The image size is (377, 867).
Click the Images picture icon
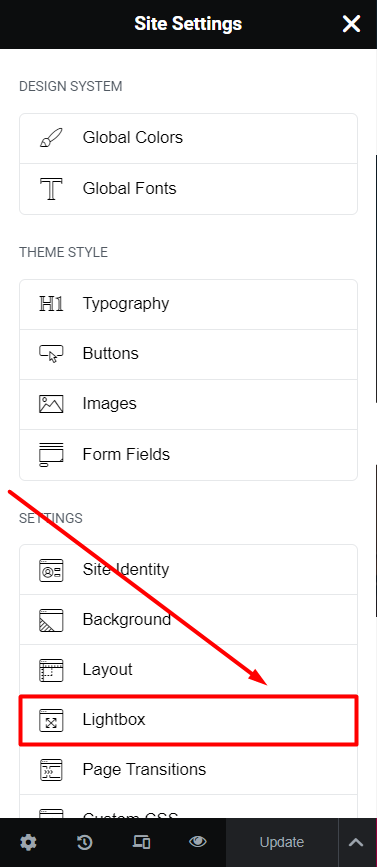click(x=51, y=404)
